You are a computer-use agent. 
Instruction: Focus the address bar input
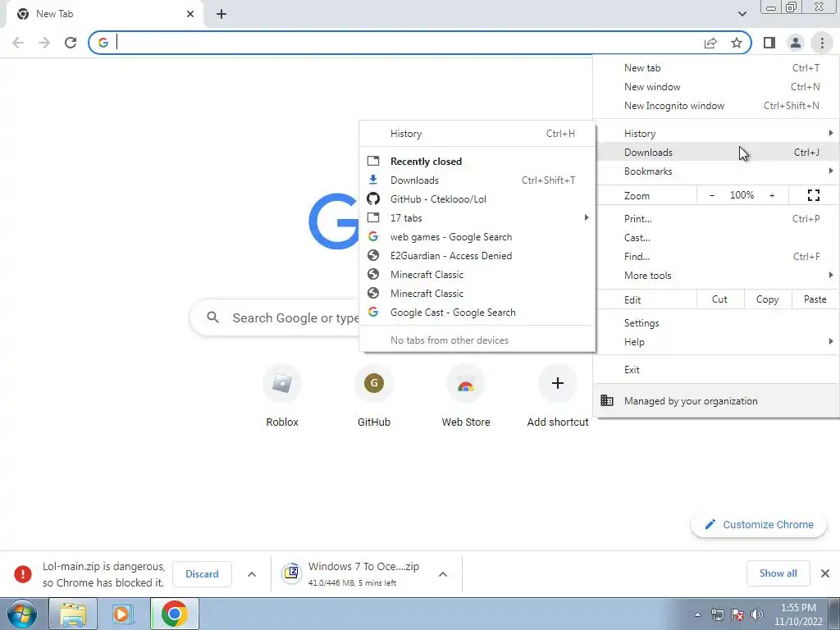click(407, 43)
